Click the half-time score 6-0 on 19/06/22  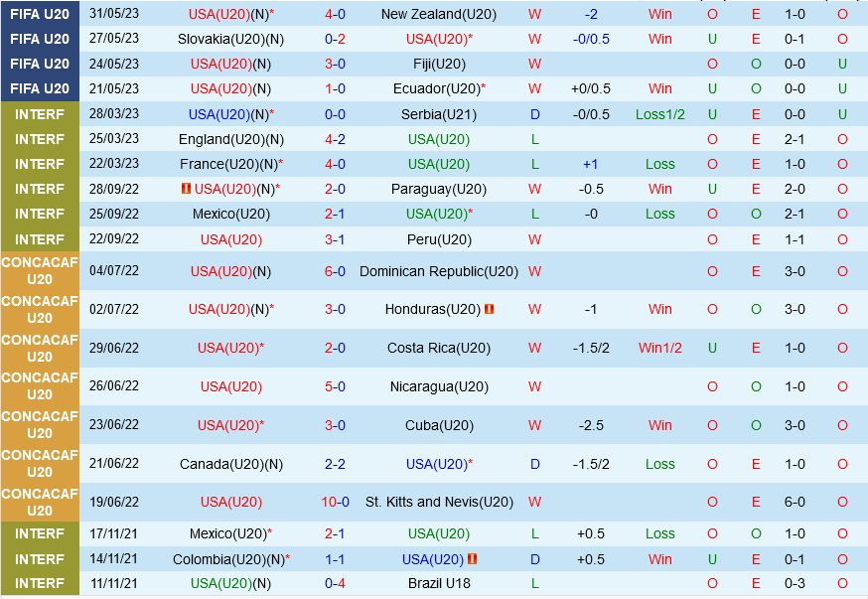coord(795,502)
